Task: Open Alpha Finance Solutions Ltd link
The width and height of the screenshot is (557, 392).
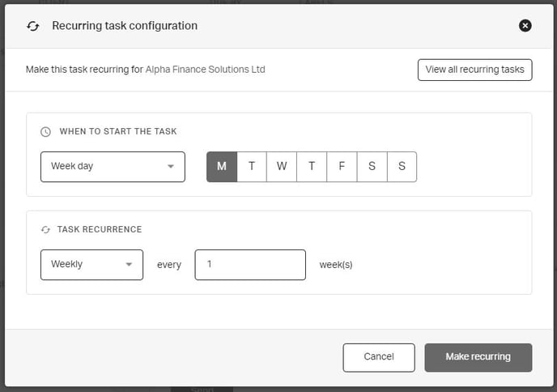Action: (x=205, y=70)
